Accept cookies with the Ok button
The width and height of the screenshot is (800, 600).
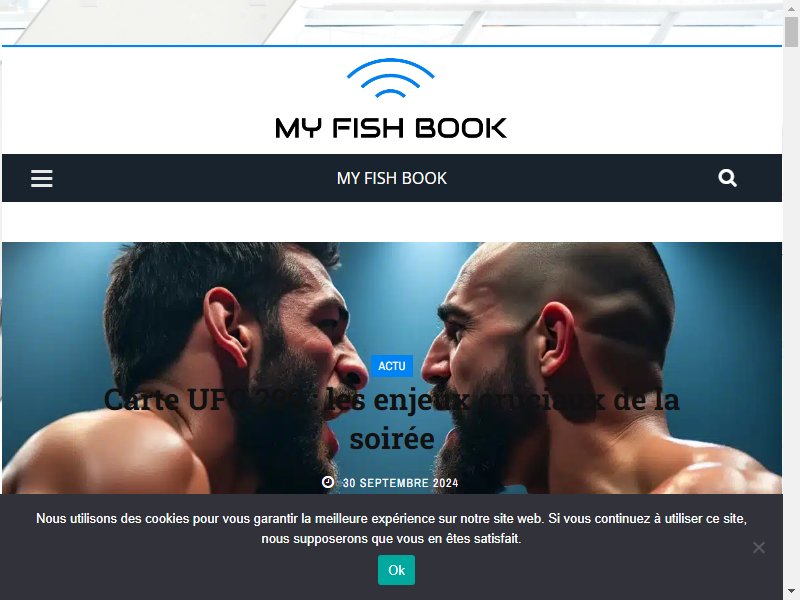click(396, 570)
